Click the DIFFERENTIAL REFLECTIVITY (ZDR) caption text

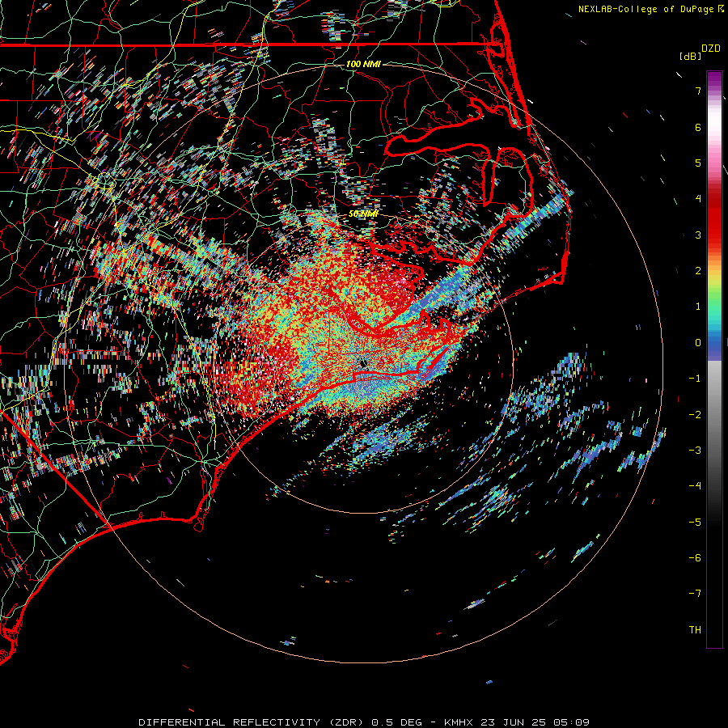click(252, 722)
